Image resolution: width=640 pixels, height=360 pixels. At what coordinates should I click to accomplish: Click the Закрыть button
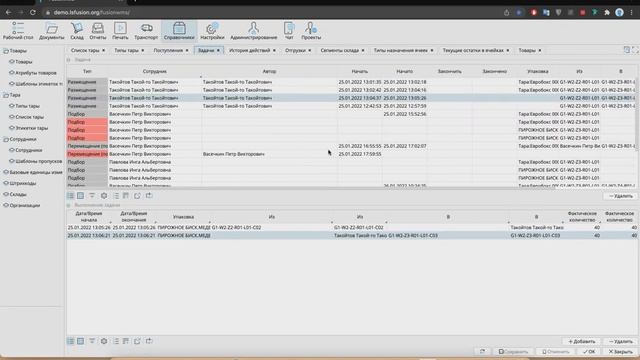coord(621,351)
